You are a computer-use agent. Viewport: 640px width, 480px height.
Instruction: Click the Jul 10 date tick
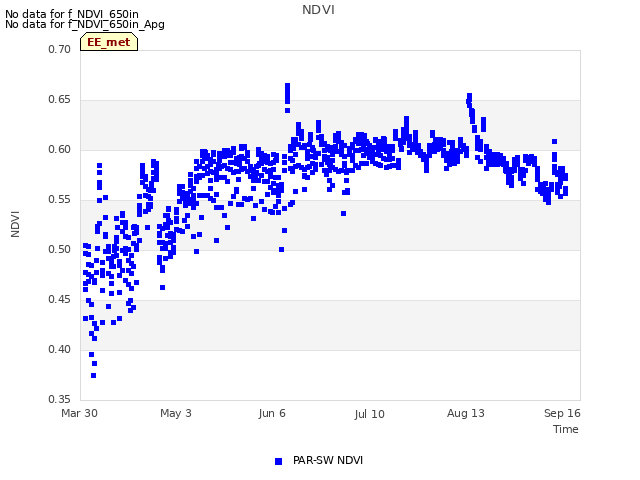tap(369, 414)
